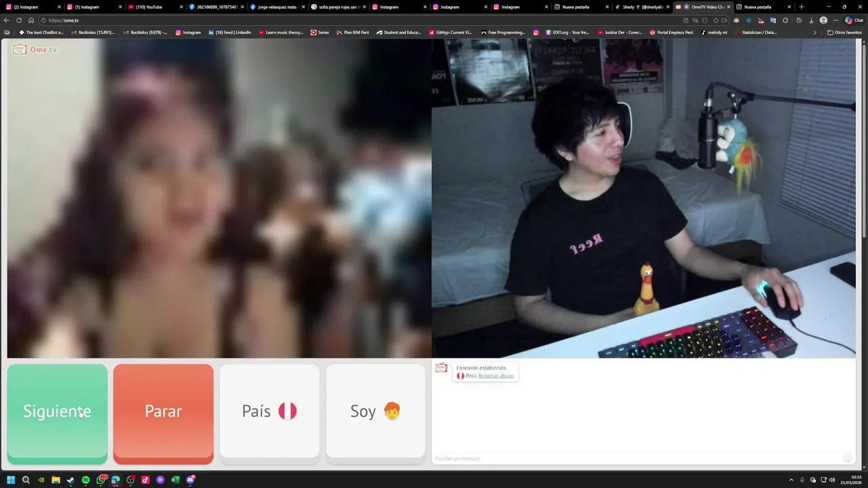Click the Siguiente button for next stranger
This screenshot has height=488, width=868.
click(57, 413)
